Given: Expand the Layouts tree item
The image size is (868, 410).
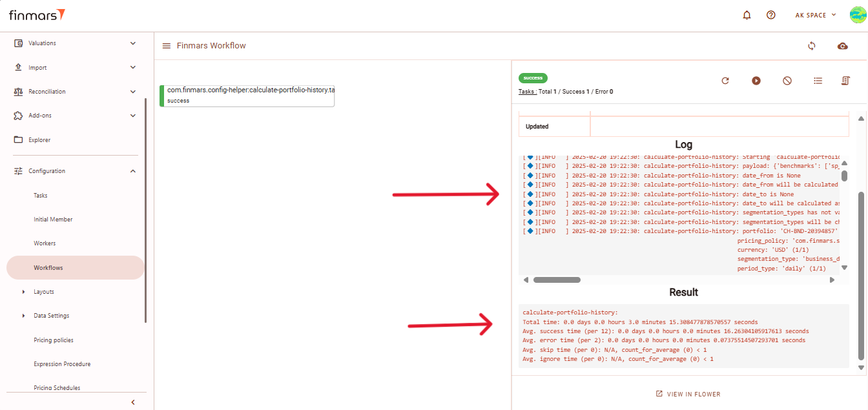Looking at the screenshot, I should tap(24, 292).
